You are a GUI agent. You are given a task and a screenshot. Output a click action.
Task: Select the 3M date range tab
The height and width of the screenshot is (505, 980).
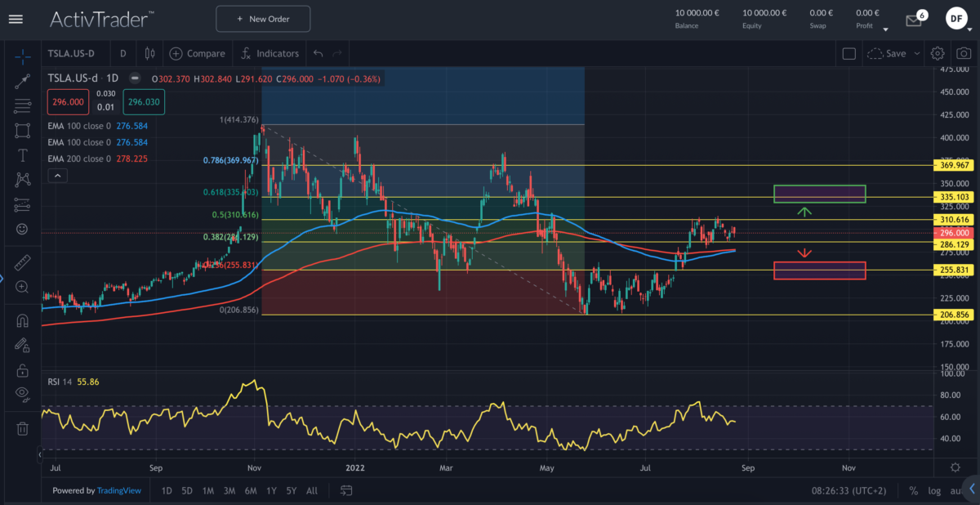pos(229,490)
